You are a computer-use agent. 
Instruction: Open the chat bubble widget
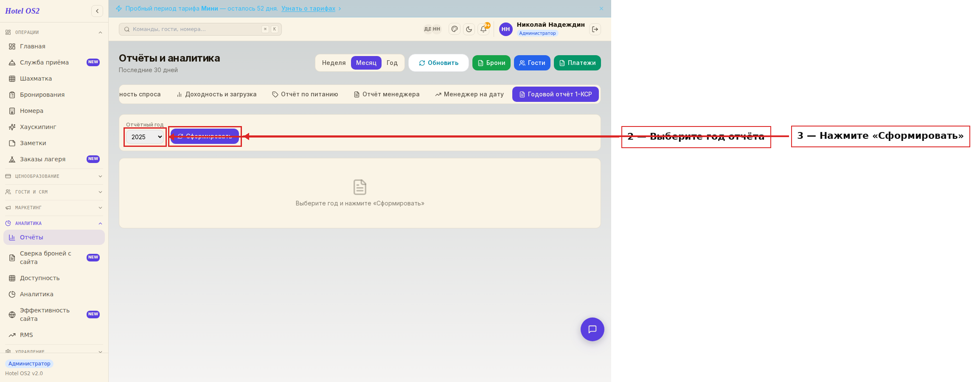click(592, 329)
